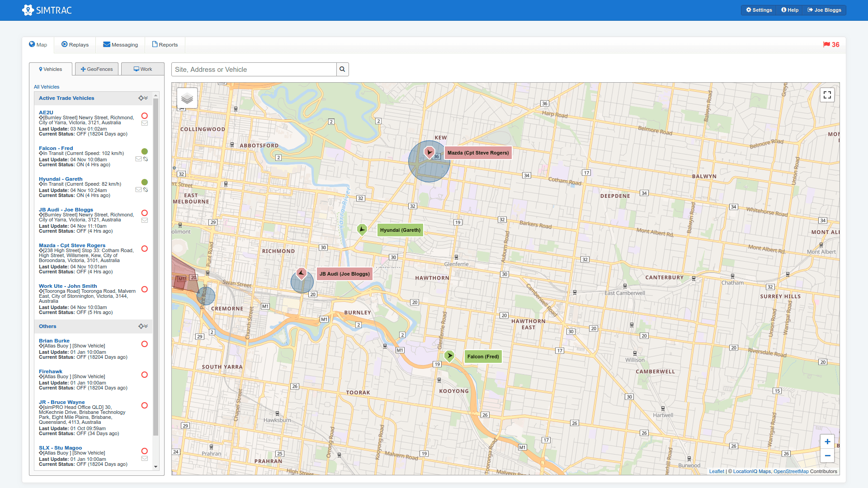This screenshot has height=488, width=868.
Task: Locate JR - Bruce Wayne via crosshair icon
Action: pyautogui.click(x=41, y=407)
